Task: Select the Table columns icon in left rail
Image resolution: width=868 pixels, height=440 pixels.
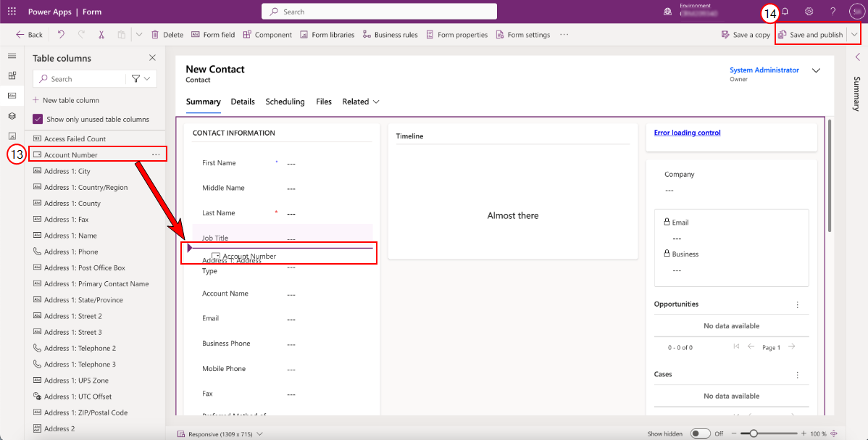Action: coord(12,96)
